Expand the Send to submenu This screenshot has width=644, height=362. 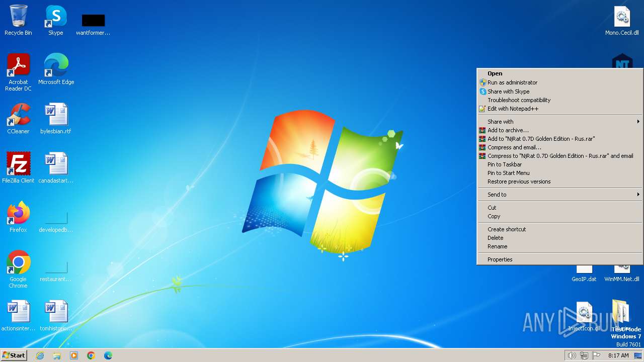click(559, 195)
